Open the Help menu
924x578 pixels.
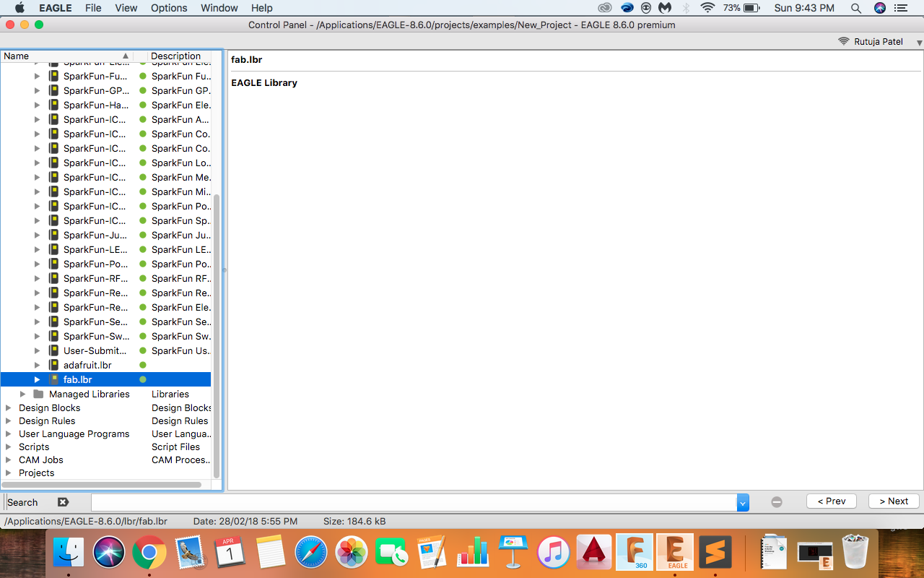(x=262, y=8)
